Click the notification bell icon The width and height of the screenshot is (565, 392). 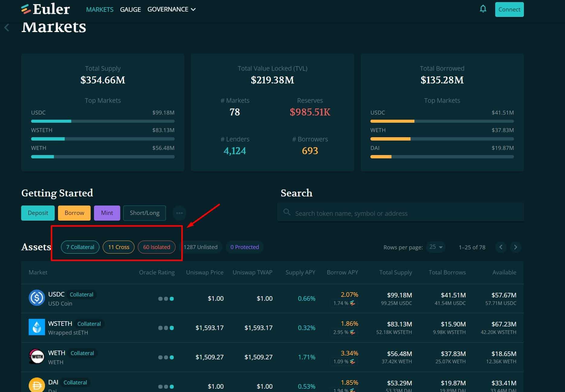pyautogui.click(x=483, y=9)
